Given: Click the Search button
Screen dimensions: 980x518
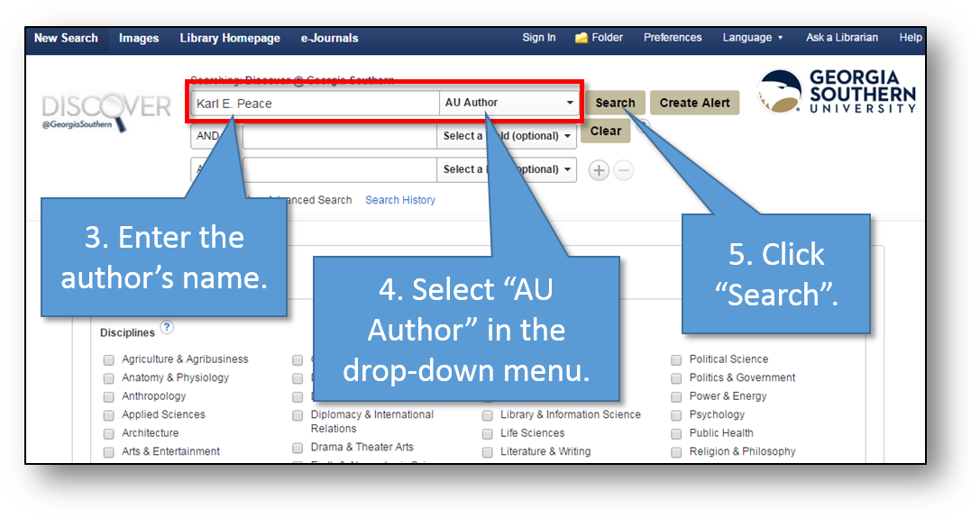Looking at the screenshot, I should click(615, 103).
